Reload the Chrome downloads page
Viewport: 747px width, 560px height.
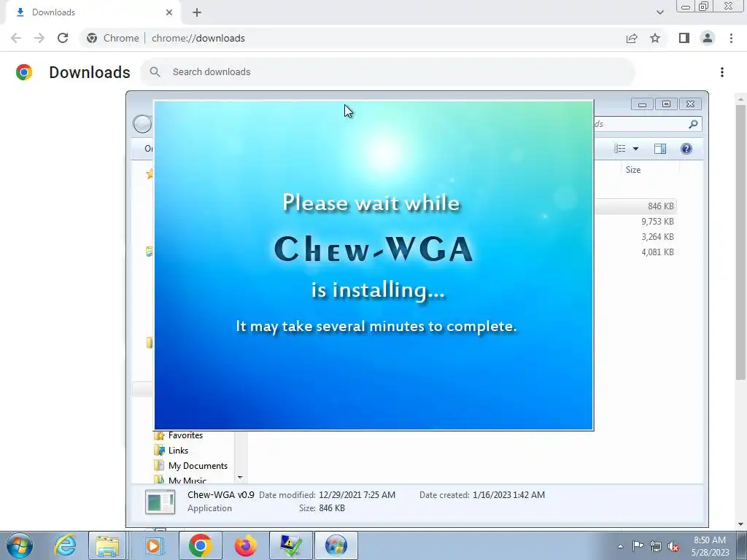click(63, 38)
